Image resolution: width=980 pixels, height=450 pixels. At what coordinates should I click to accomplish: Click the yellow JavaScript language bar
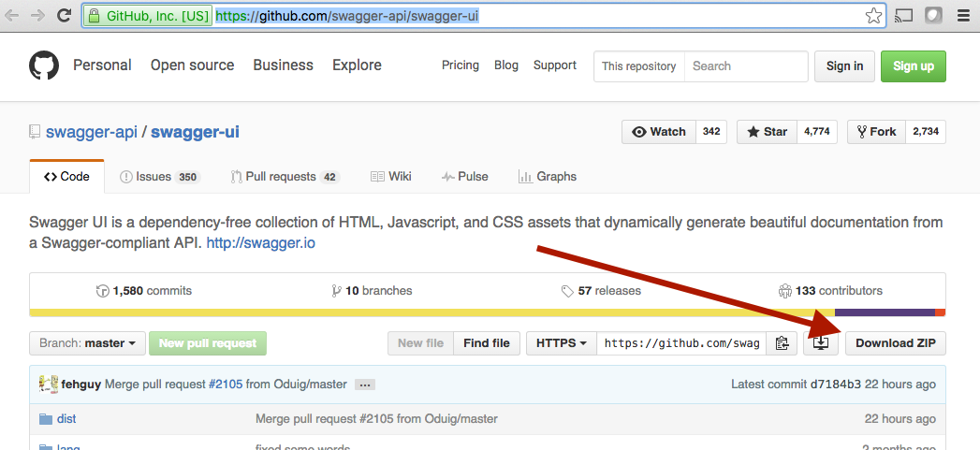tap(431, 312)
